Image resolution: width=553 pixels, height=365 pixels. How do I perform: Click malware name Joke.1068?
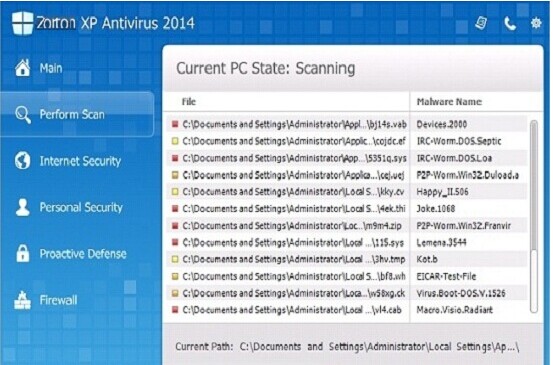coord(436,209)
